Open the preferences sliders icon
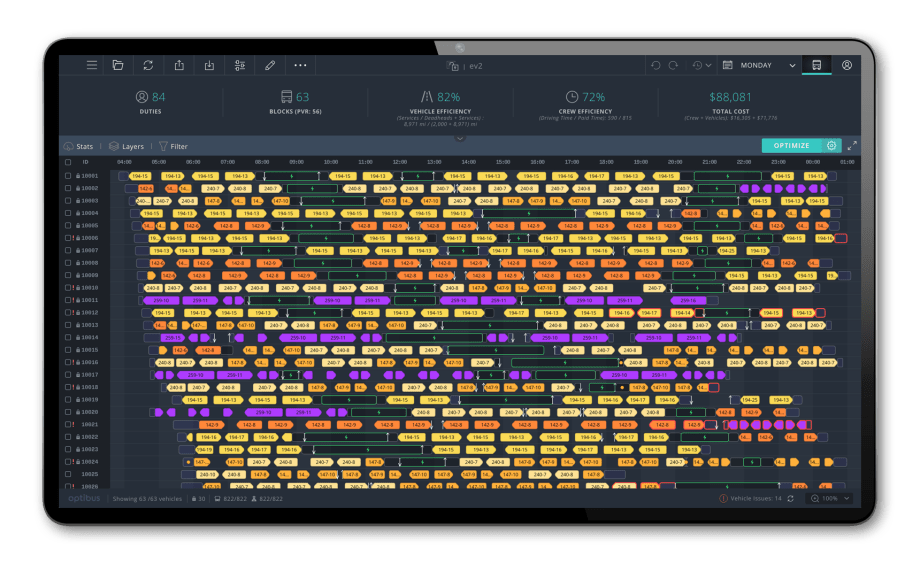Screen dimensions: 920x563 click(240, 65)
